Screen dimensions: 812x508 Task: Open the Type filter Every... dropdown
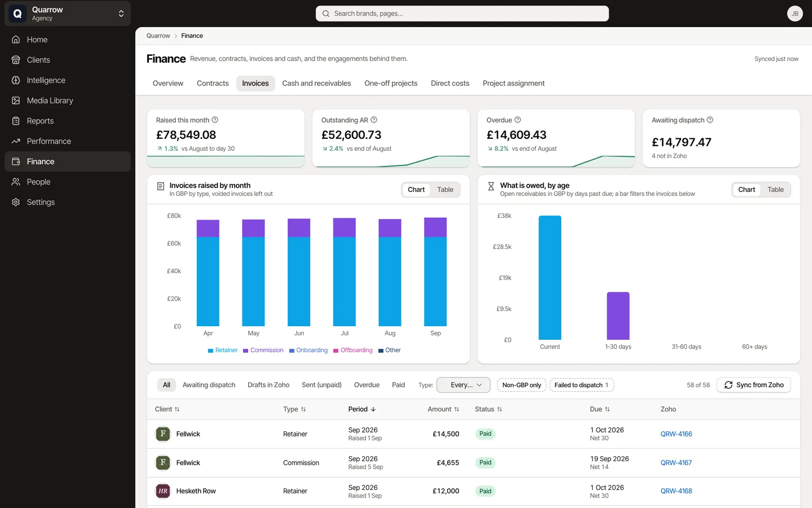[464, 385]
